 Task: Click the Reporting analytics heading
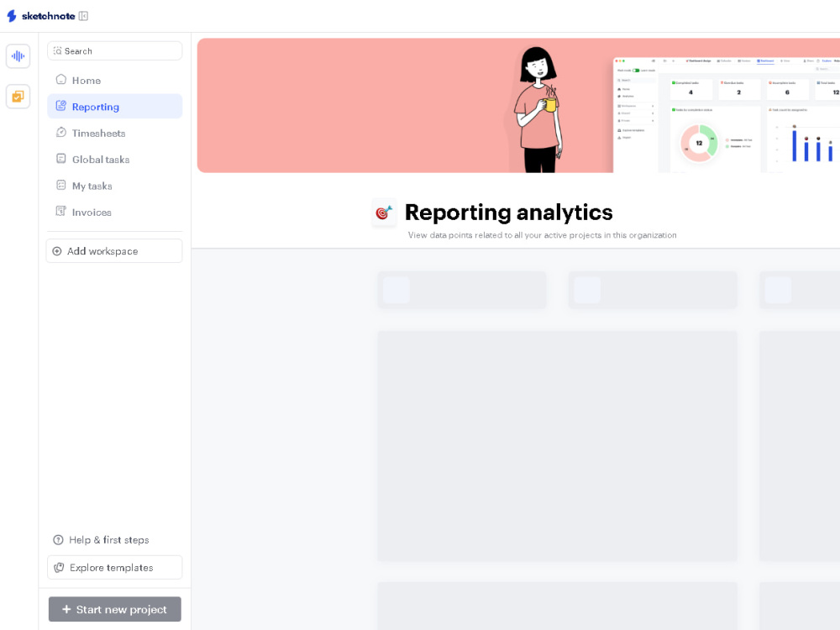click(x=508, y=213)
